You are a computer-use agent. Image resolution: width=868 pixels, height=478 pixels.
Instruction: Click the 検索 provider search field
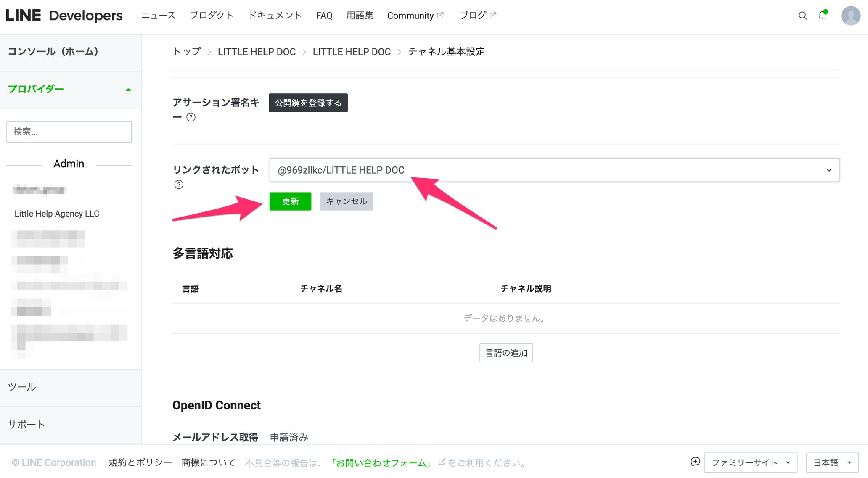pyautogui.click(x=69, y=132)
